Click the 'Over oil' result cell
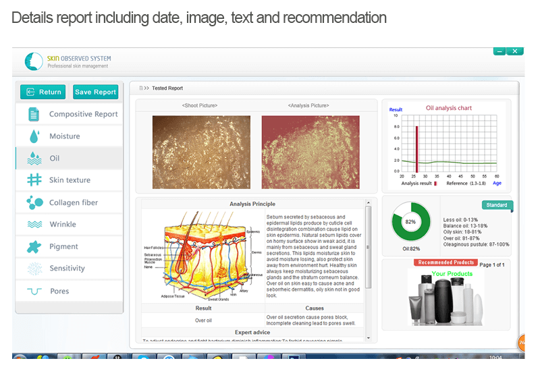Viewport: 540px width, 392px height. [x=204, y=320]
